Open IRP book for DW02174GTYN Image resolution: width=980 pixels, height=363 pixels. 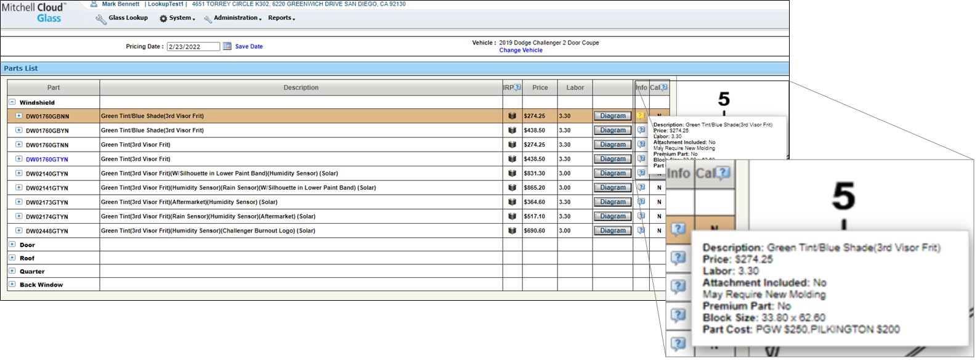(512, 216)
